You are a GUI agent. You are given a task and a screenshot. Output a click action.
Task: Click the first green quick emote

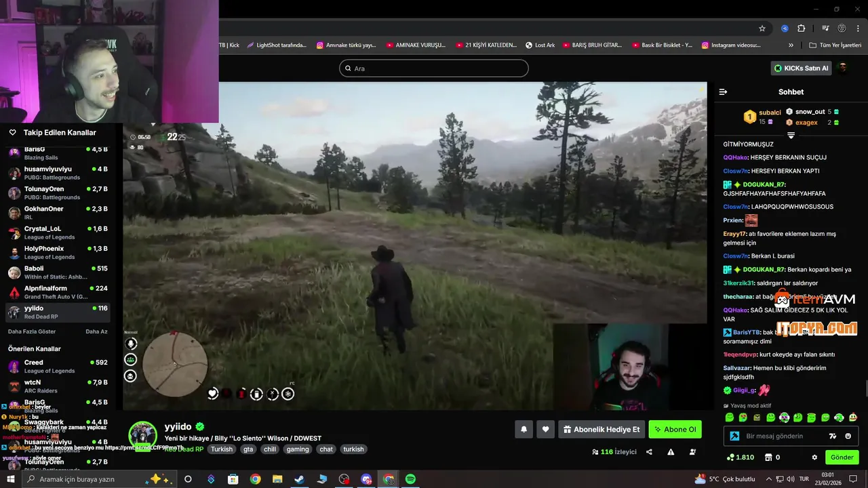[730, 418]
